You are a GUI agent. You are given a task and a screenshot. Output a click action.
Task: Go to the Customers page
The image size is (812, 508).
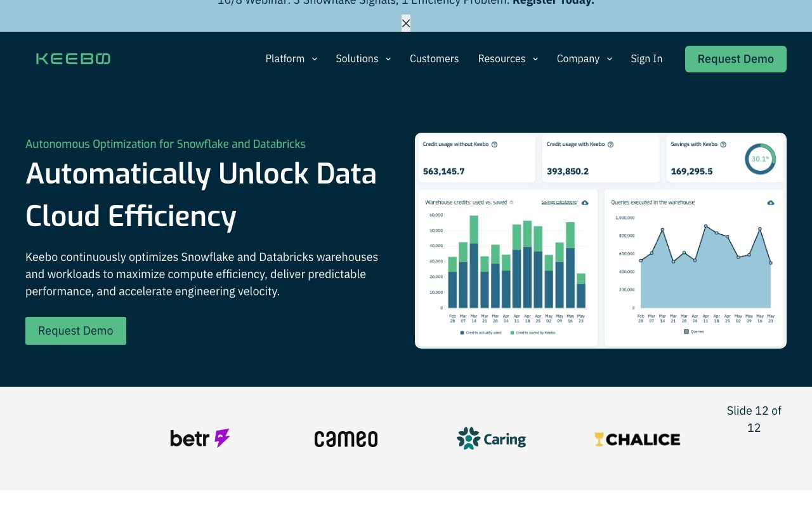click(434, 59)
